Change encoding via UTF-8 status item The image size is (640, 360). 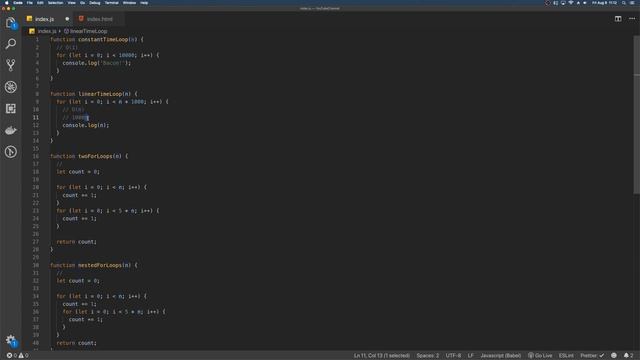tap(453, 356)
